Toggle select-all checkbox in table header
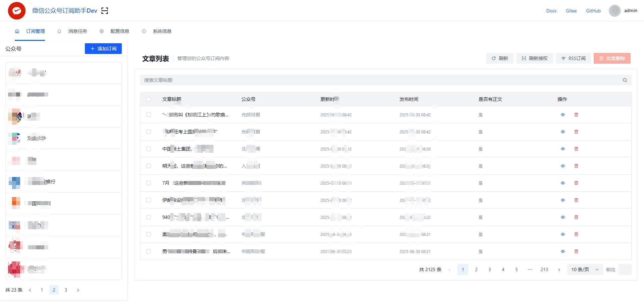Viewport: 644px width, 306px height. pos(149,99)
